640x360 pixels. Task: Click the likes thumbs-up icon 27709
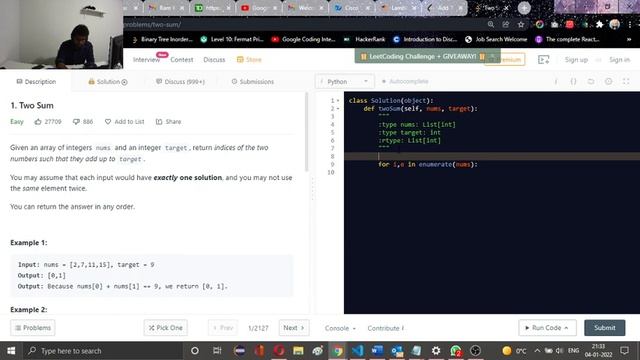[38, 122]
